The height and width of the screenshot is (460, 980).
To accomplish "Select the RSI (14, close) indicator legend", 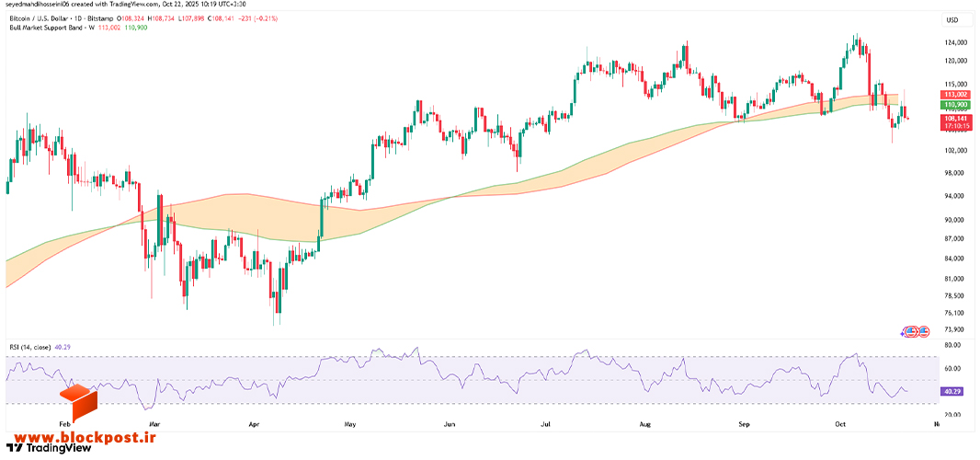I will coord(30,346).
